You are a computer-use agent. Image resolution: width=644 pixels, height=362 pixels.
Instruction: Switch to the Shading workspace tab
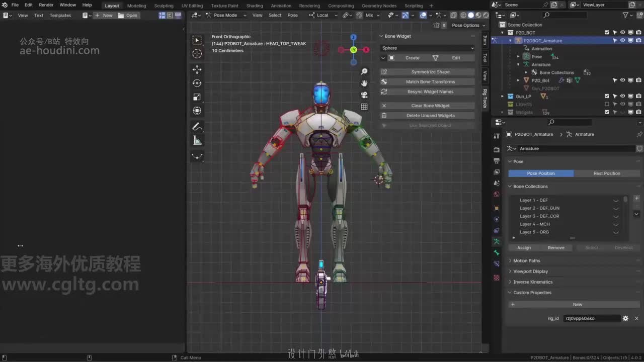coord(255,6)
